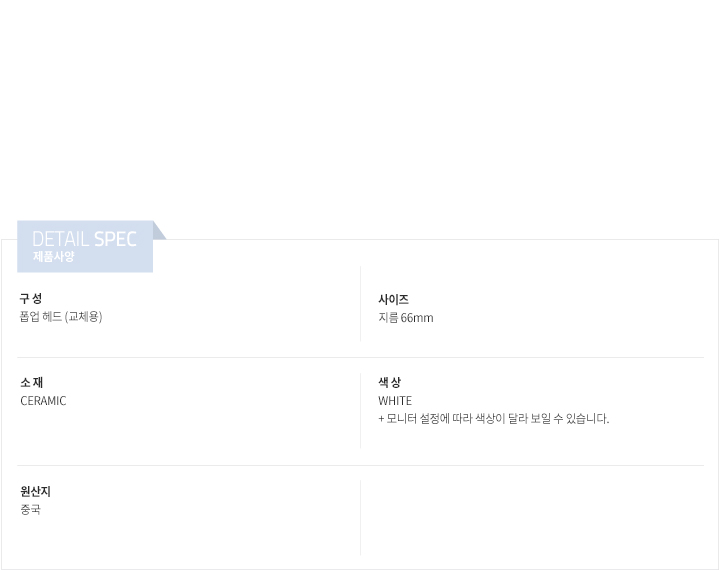Click the folded corner of the header tab
720x570 pixels.
[159, 231]
